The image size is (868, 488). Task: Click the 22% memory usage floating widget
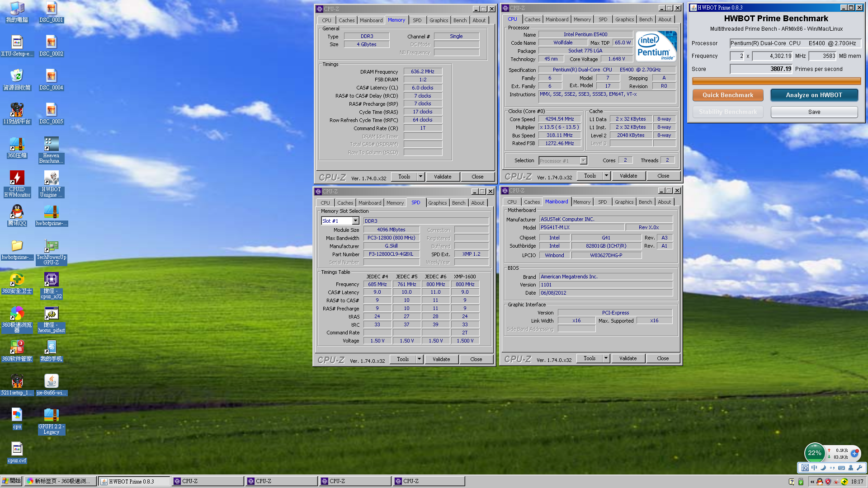click(x=814, y=453)
